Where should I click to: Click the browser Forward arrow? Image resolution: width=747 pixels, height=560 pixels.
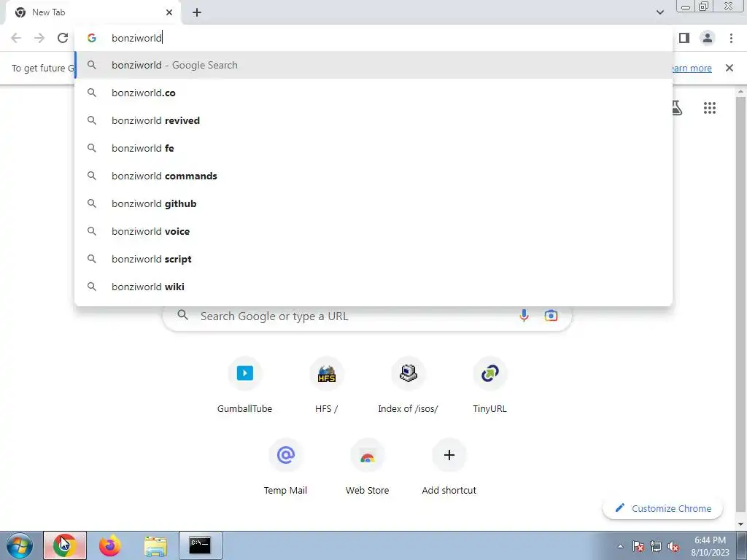pyautogui.click(x=39, y=38)
